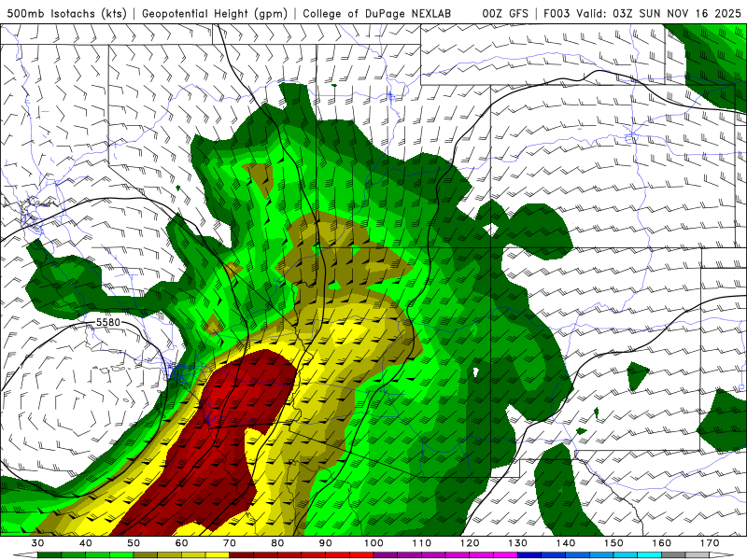Click the bright red swatch just before legend 100
The image size is (747, 560).
point(361,555)
